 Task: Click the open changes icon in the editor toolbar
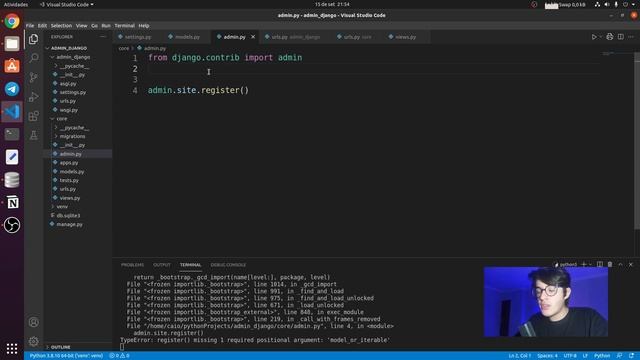(x=609, y=37)
